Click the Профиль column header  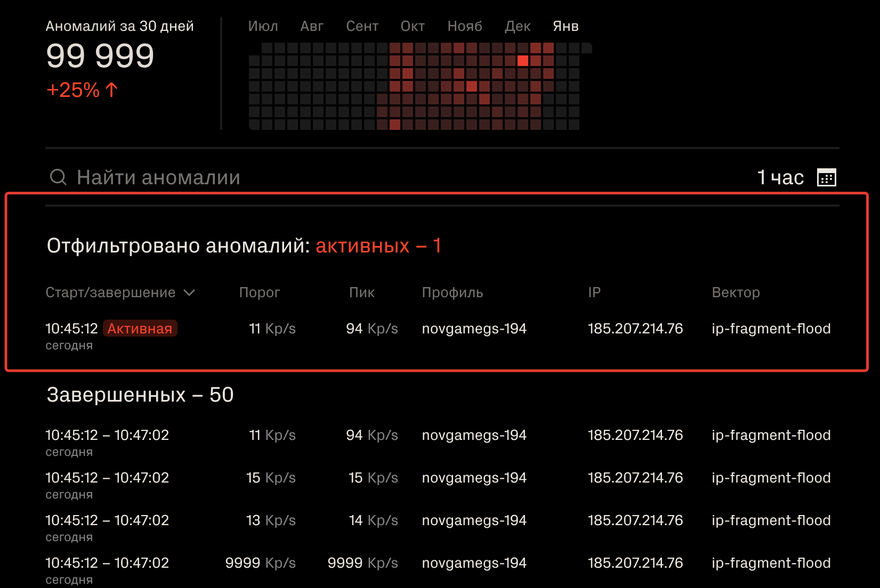tap(452, 292)
